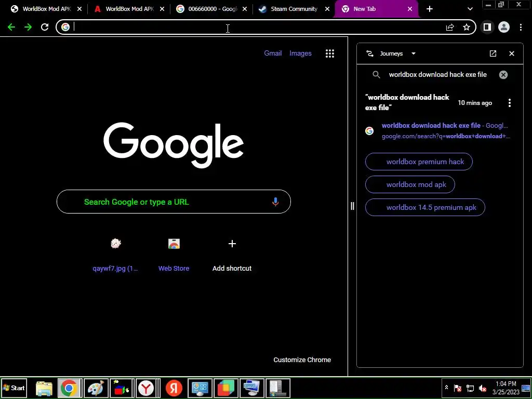Select the worldbox 14.5 premium apk chip
Screen dimensions: 532x399
(x=425, y=207)
